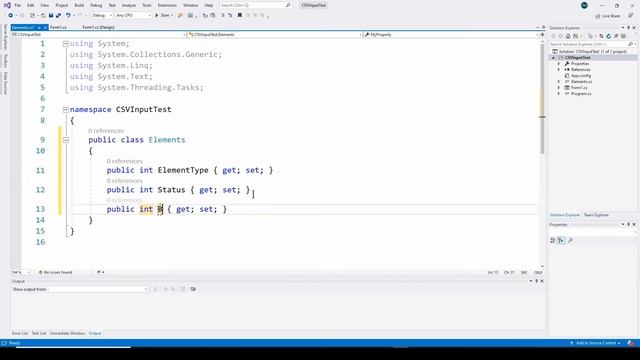Select Elements.cs in Solution Explorer
The image size is (640, 360).
click(581, 82)
